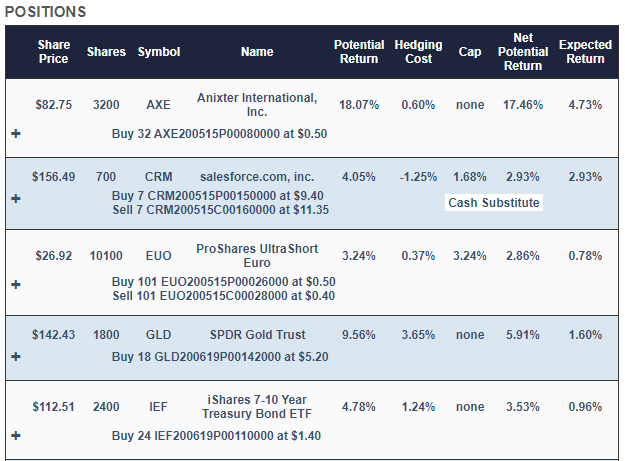Click the Symbol column header
Screen dimensions: 625x461
tap(159, 52)
